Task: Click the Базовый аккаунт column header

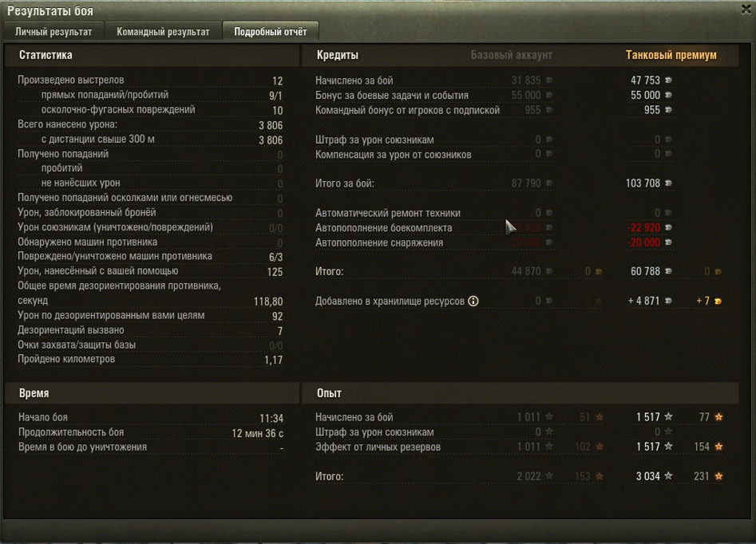Action: click(512, 55)
